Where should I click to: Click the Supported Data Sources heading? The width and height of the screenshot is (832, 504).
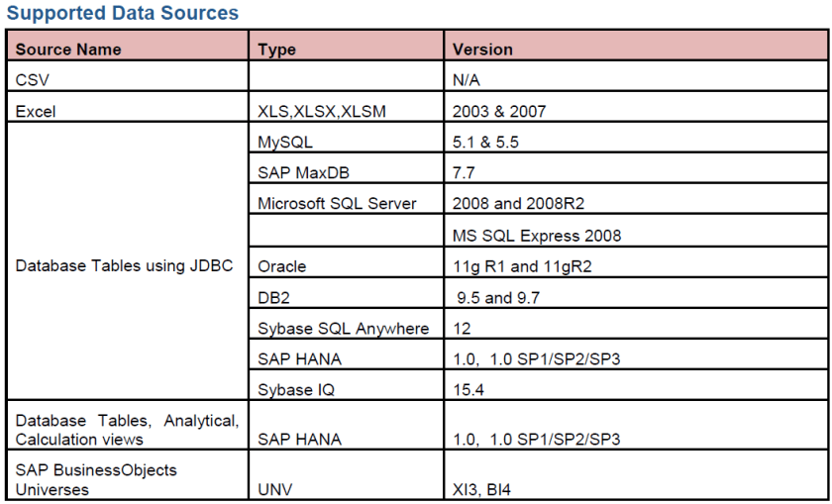[x=123, y=13]
